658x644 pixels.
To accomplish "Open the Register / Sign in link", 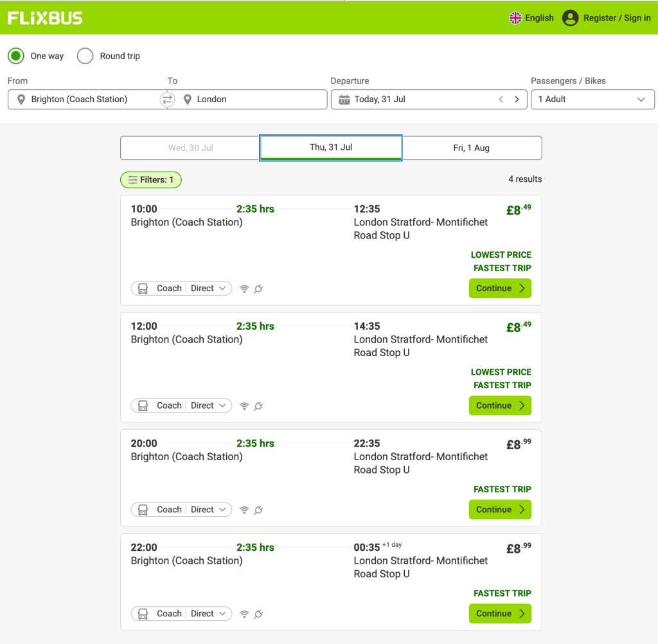I will [616, 18].
